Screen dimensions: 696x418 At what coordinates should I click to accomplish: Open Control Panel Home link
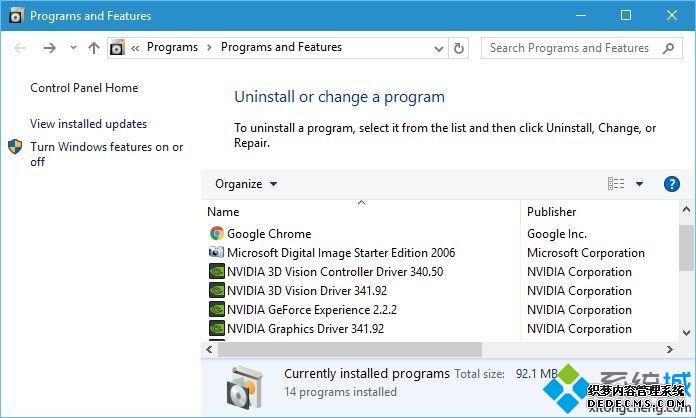pyautogui.click(x=84, y=88)
